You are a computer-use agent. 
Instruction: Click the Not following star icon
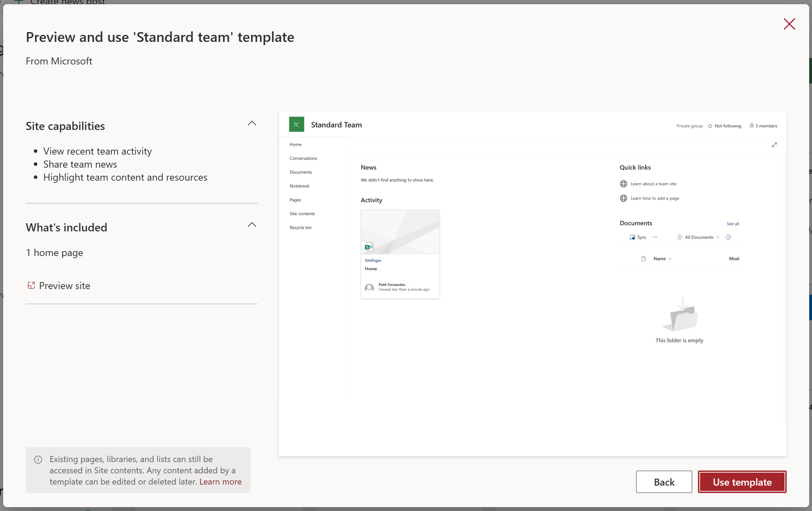[710, 126]
